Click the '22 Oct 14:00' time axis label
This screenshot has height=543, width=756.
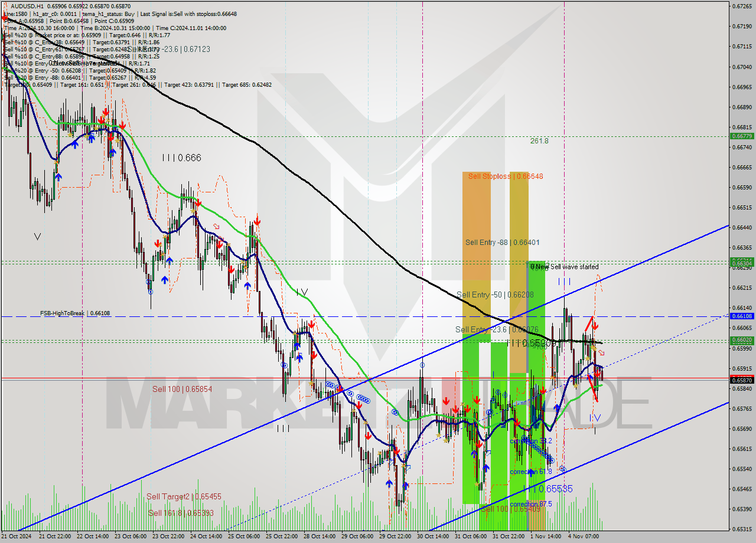pyautogui.click(x=93, y=537)
